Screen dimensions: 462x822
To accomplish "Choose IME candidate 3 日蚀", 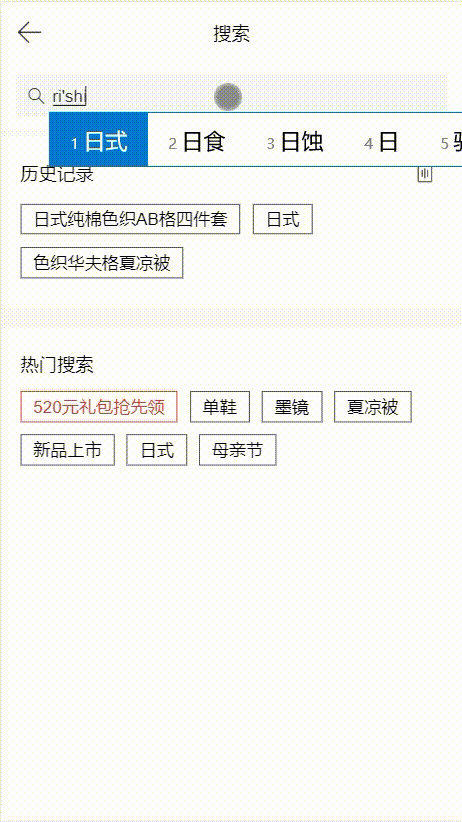I will (x=295, y=142).
